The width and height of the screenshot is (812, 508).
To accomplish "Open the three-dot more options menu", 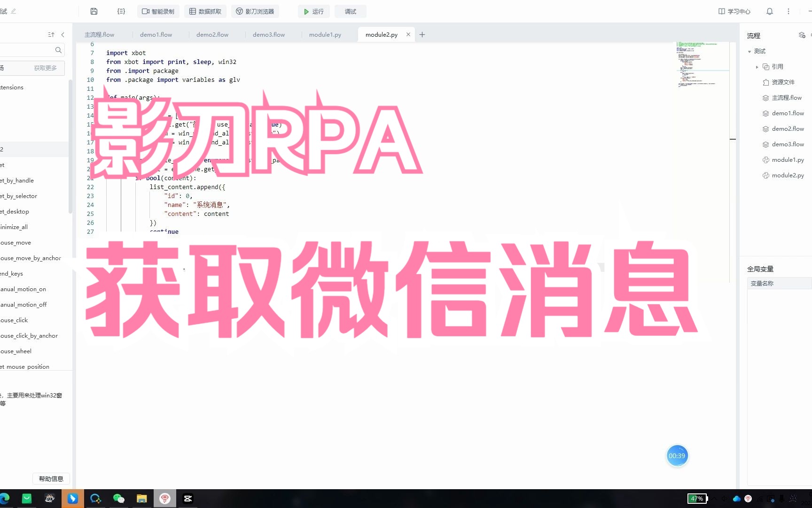I will [x=789, y=11].
